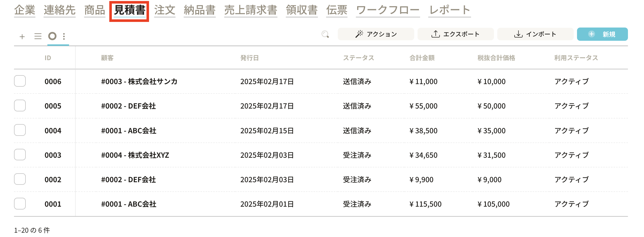Viewport: 644px width, 237px height.
Task: Tick the checkbox for estimate 0001
Action: [20, 204]
